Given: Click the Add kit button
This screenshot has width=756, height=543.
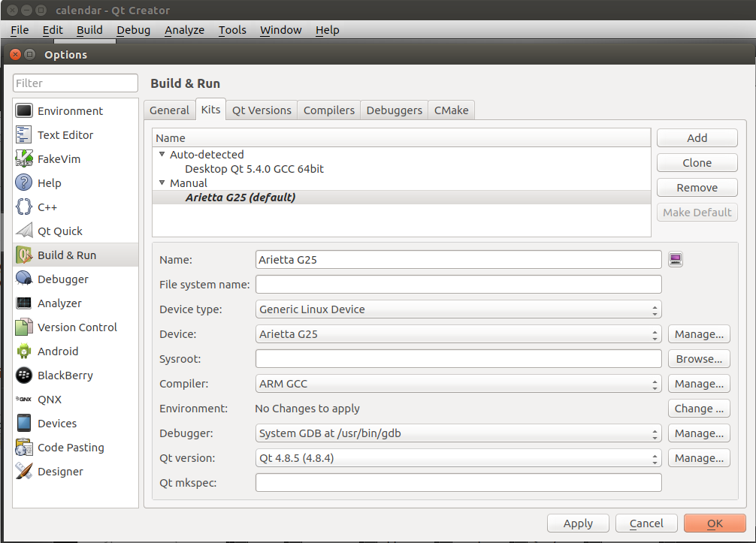Looking at the screenshot, I should coord(697,137).
